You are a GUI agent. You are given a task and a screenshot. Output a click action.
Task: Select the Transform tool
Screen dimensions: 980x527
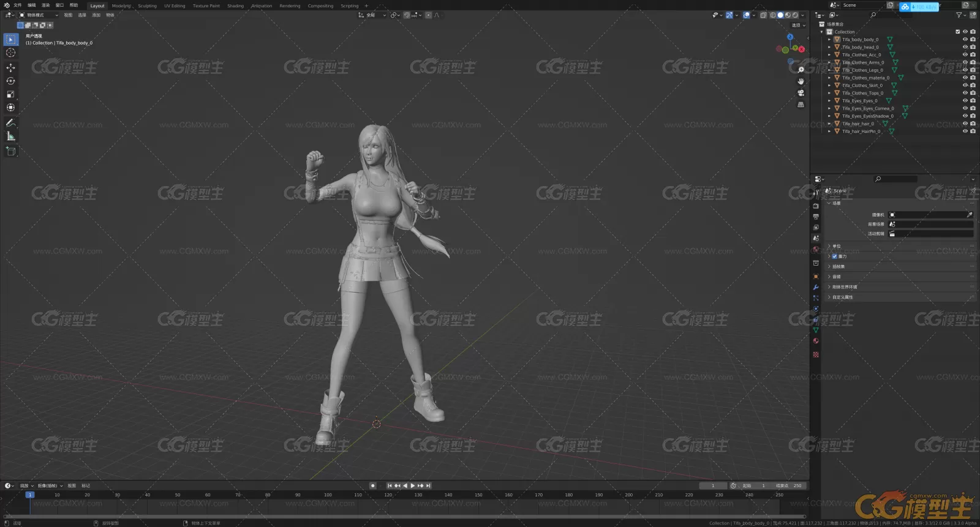(x=10, y=107)
